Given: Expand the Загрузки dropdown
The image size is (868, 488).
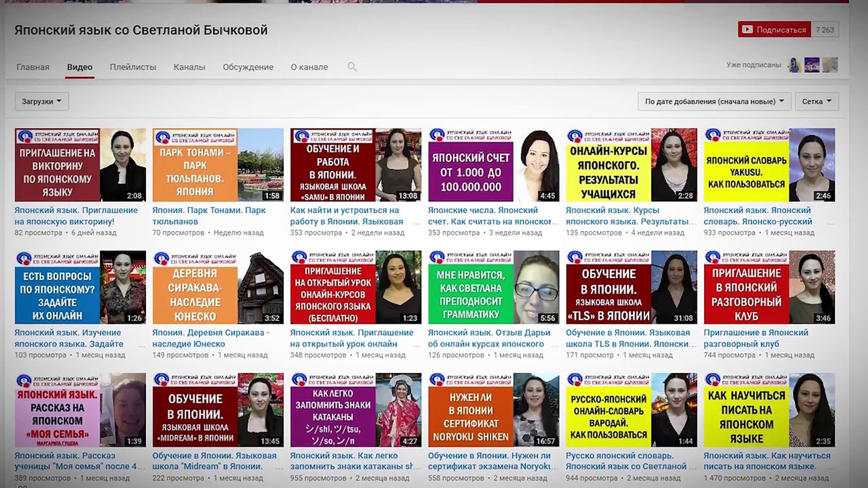Looking at the screenshot, I should (42, 102).
